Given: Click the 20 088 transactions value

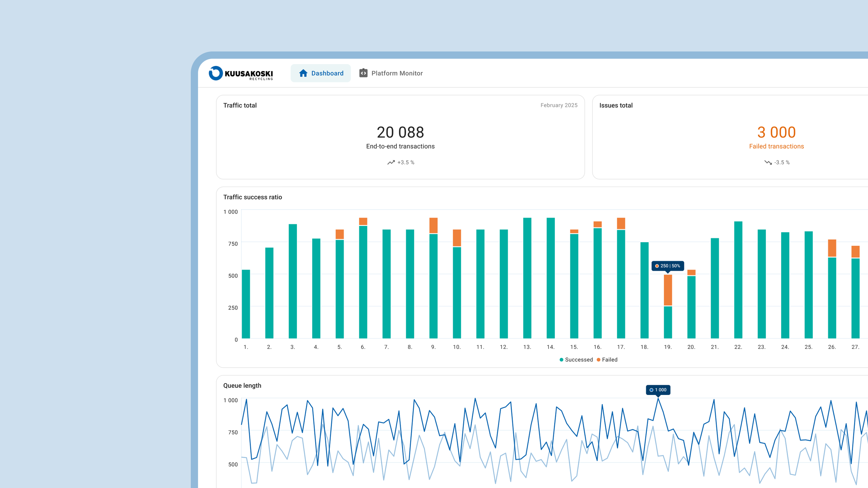Looking at the screenshot, I should pos(400,132).
